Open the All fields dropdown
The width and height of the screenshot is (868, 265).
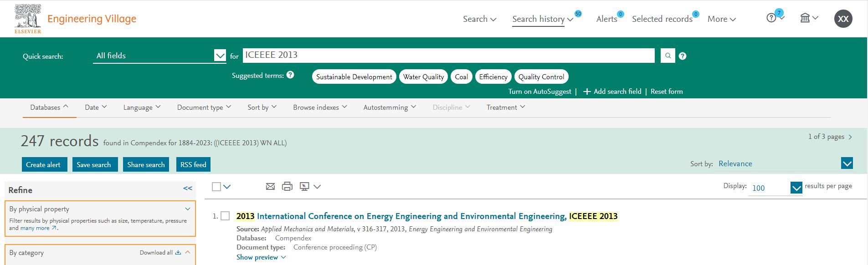(159, 56)
